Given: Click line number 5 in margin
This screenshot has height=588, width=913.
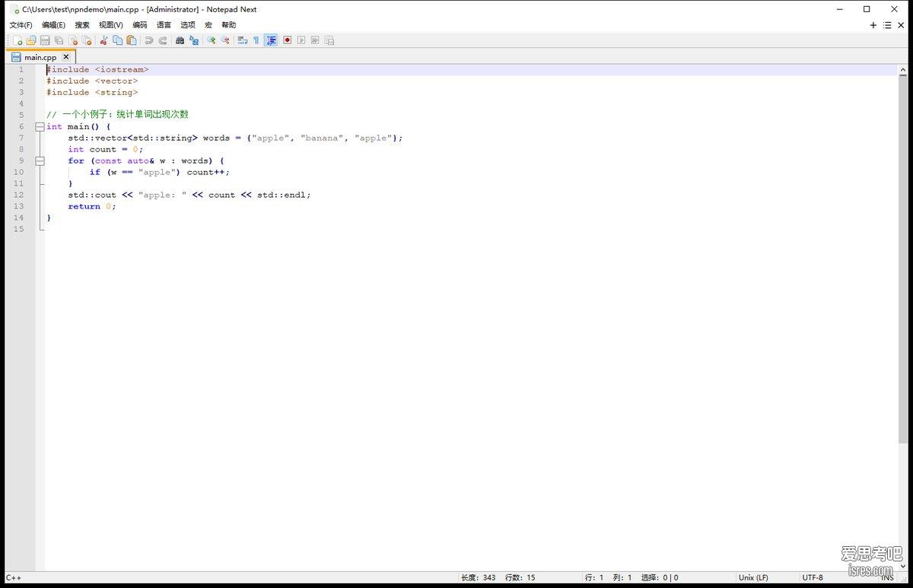Looking at the screenshot, I should tap(21, 115).
